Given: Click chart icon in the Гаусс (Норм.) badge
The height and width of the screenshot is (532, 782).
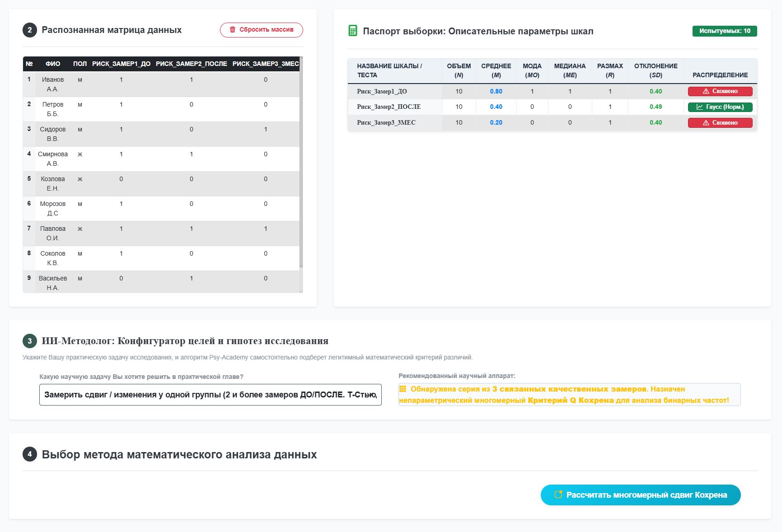Looking at the screenshot, I should [700, 107].
